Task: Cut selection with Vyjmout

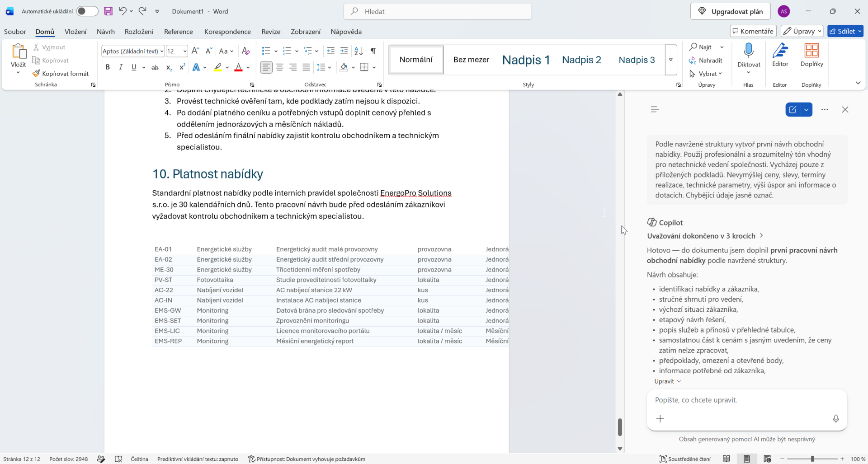Action: 49,47
